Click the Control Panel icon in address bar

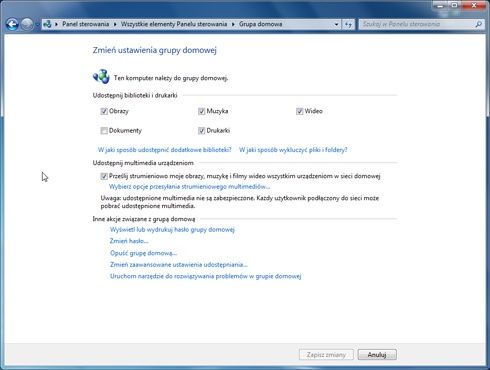point(48,24)
